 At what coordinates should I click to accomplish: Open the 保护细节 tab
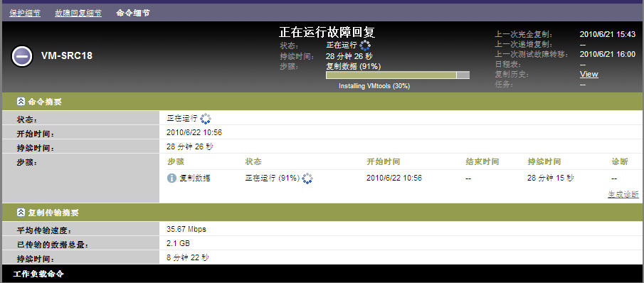(25, 13)
